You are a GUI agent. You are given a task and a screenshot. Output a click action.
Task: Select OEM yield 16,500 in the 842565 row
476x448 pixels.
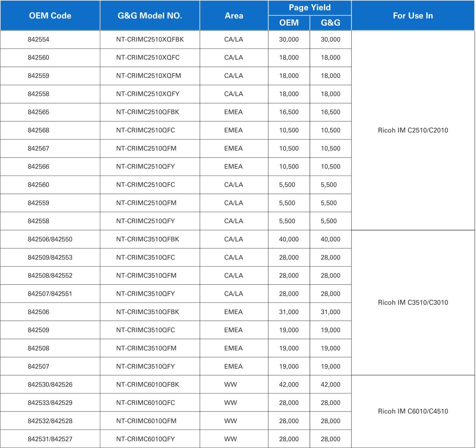[x=289, y=112]
